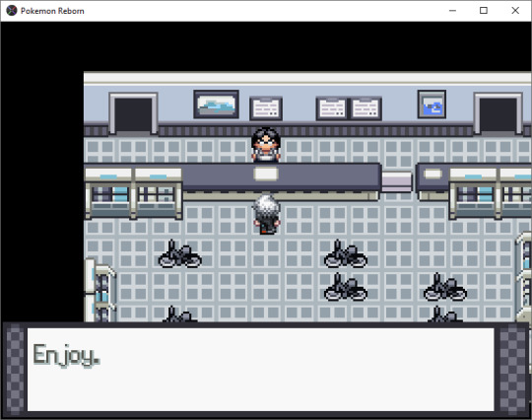
Task: Click the Pokemon Reborn app icon in title bar
Action: click(12, 11)
